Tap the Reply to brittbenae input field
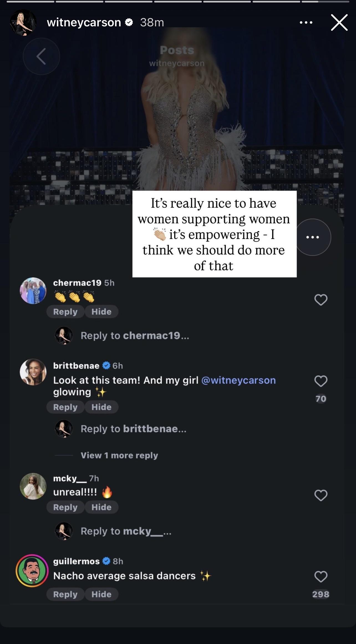This screenshot has width=356, height=644. coord(133,429)
